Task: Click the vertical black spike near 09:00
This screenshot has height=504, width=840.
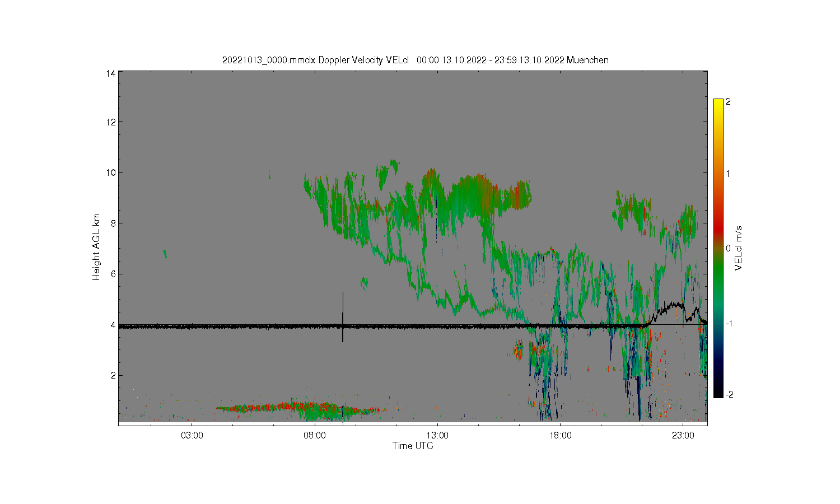Action: tap(343, 316)
